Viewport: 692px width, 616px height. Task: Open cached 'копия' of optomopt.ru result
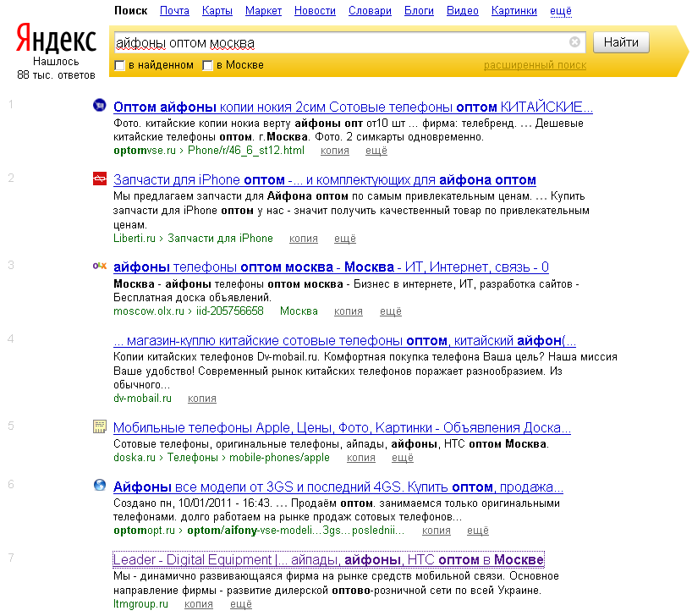pos(436,531)
